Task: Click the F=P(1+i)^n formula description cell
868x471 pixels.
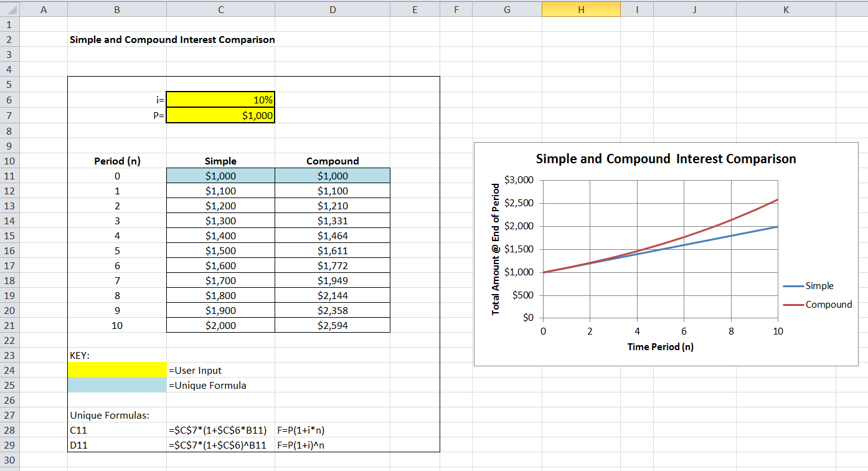Action: pos(301,445)
